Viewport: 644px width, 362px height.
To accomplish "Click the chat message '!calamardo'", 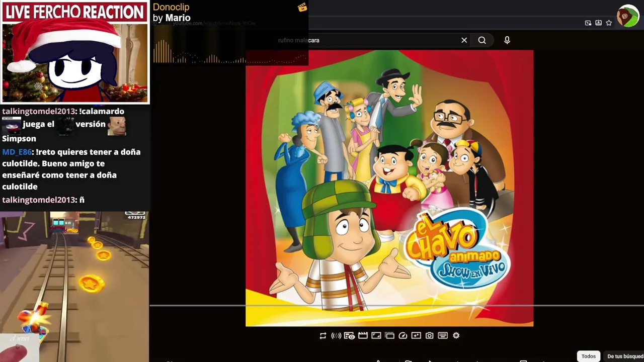I will (x=102, y=111).
